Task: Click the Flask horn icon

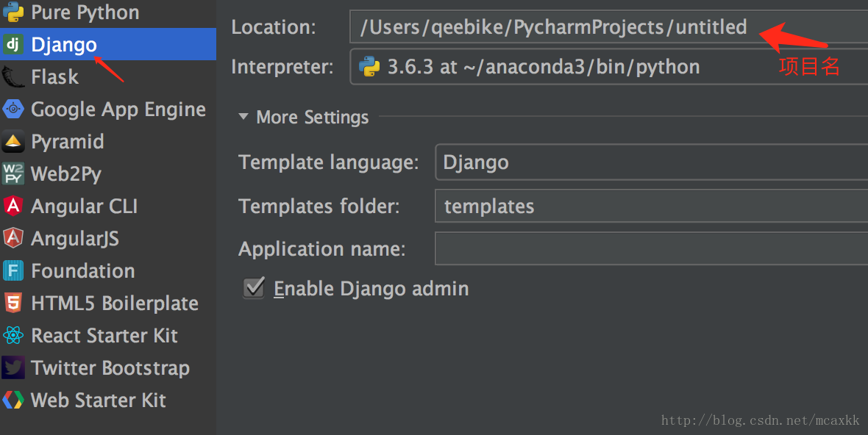Action: pos(13,77)
